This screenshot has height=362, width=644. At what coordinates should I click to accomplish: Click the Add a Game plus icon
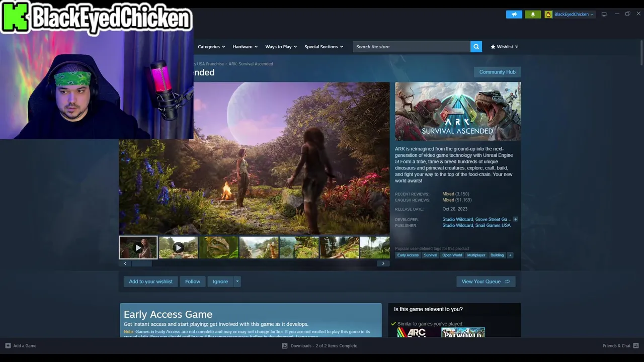[x=8, y=346]
